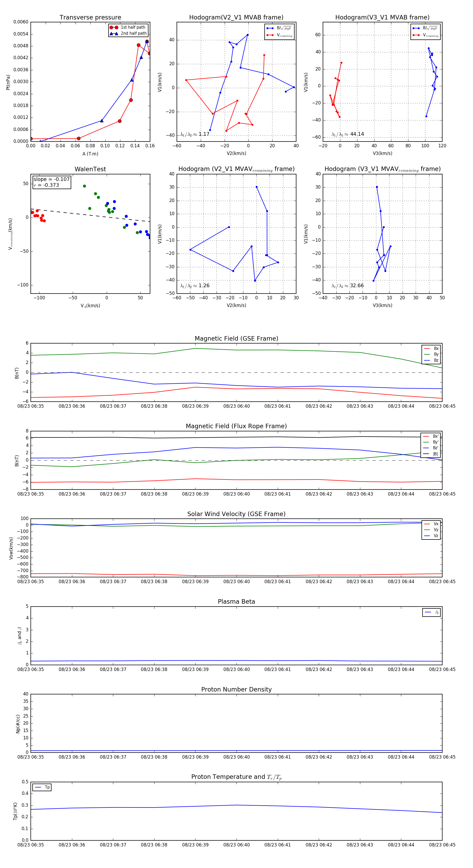The height and width of the screenshot is (868, 473).
Task: Click the "Vz" legend label
Action: [x=436, y=536]
